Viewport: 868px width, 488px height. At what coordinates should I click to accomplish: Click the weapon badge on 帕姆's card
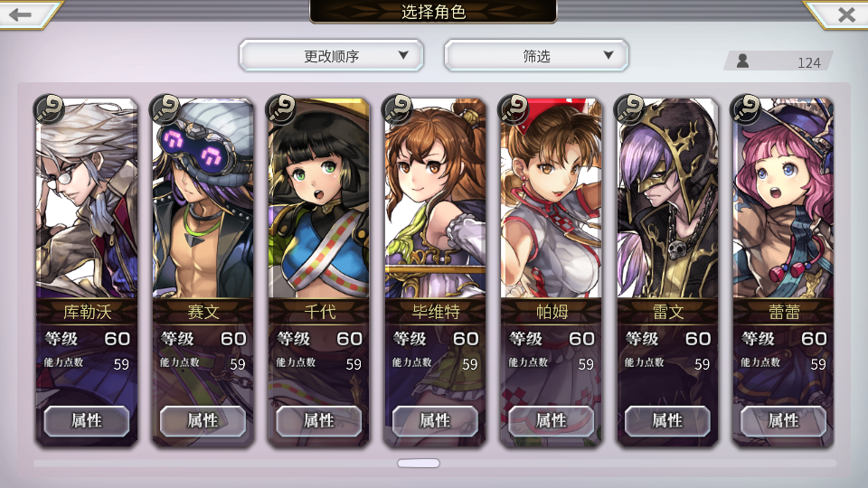click(514, 109)
